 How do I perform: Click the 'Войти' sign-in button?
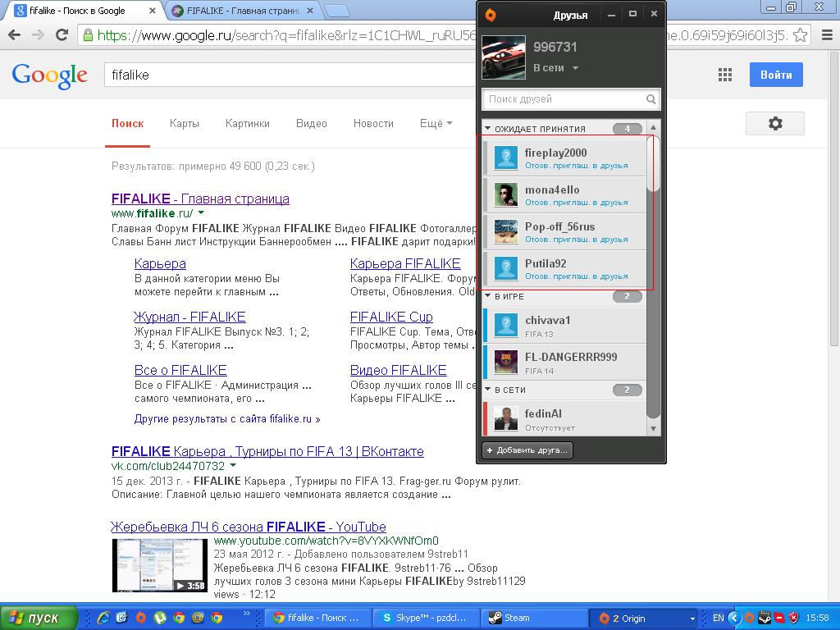(x=776, y=75)
